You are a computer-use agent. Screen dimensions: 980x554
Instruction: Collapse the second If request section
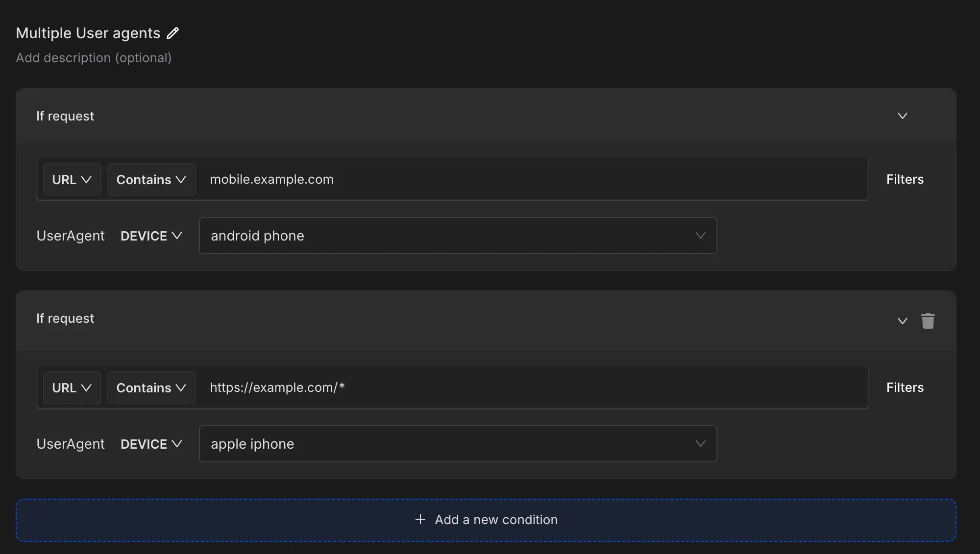point(902,321)
